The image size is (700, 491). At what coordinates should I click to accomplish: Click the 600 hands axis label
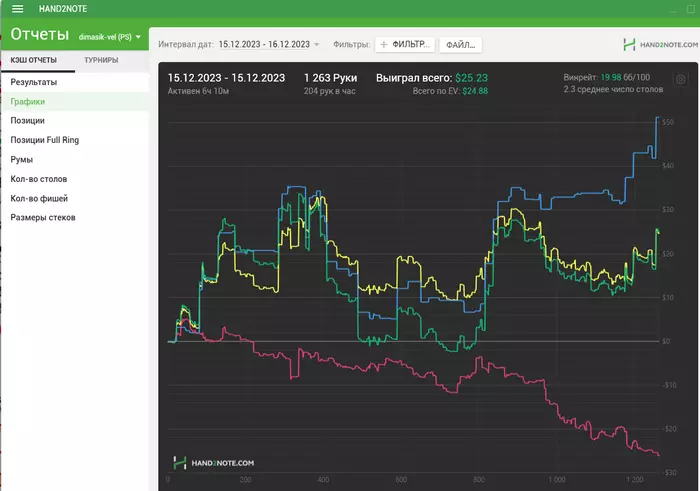tap(401, 479)
